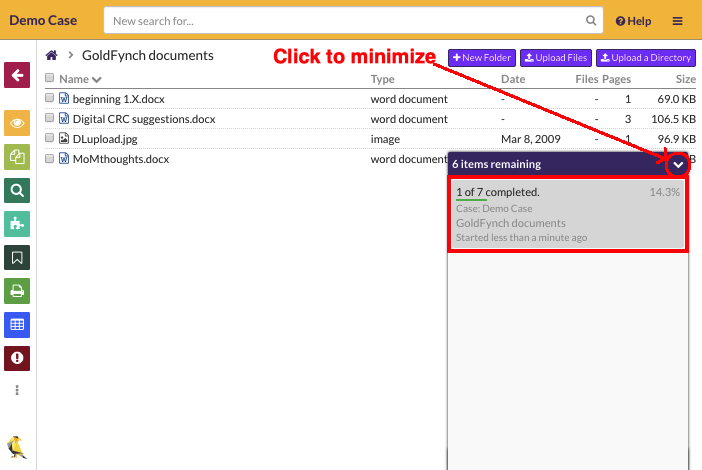
Task: Click Word file icon for beginning 1.X.docx
Action: pyautogui.click(x=64, y=98)
